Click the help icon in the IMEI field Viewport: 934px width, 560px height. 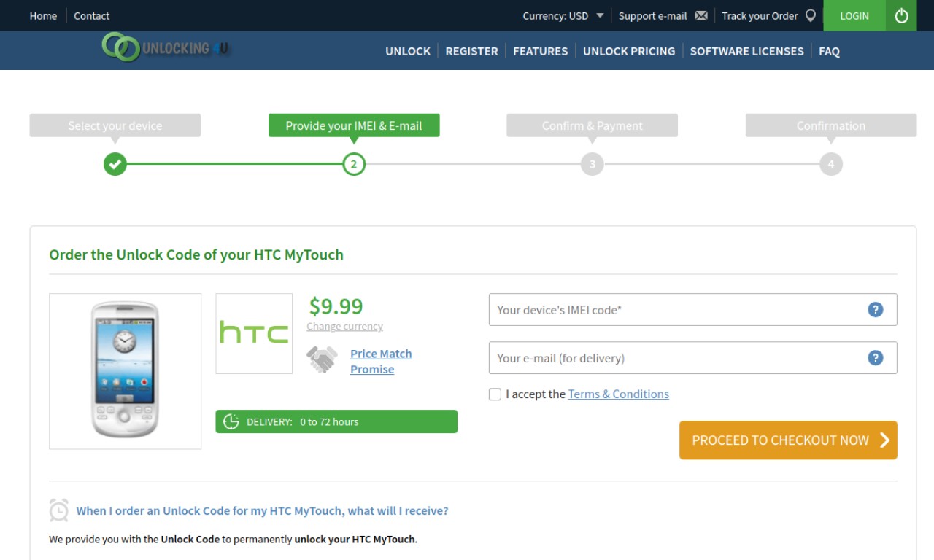(x=876, y=309)
